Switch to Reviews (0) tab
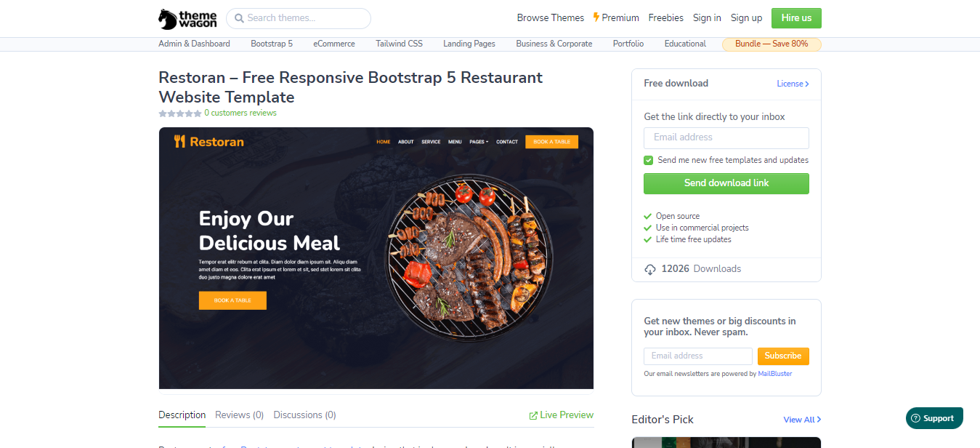The height and width of the screenshot is (448, 980). click(x=239, y=415)
